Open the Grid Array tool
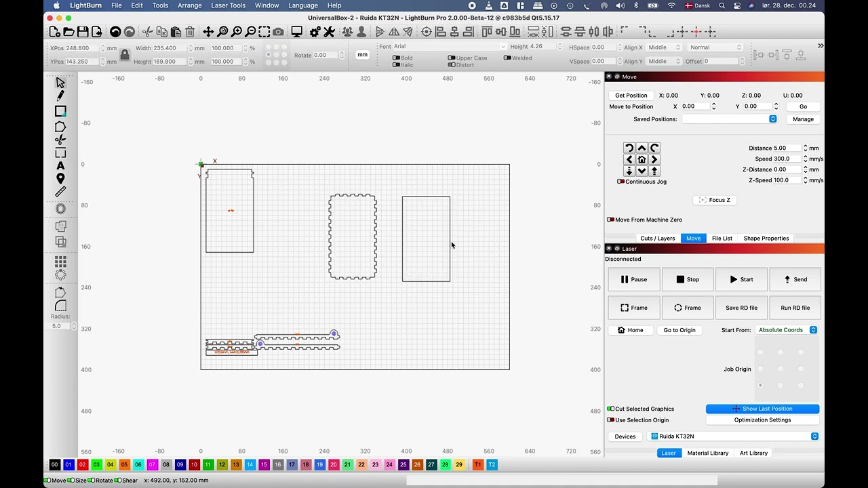The image size is (868, 488). (60, 261)
